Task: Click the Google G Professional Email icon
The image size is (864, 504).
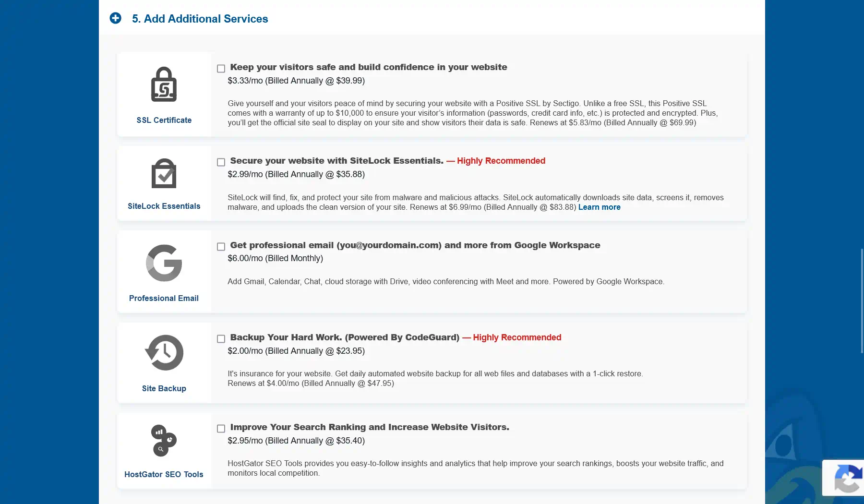Action: click(x=164, y=263)
